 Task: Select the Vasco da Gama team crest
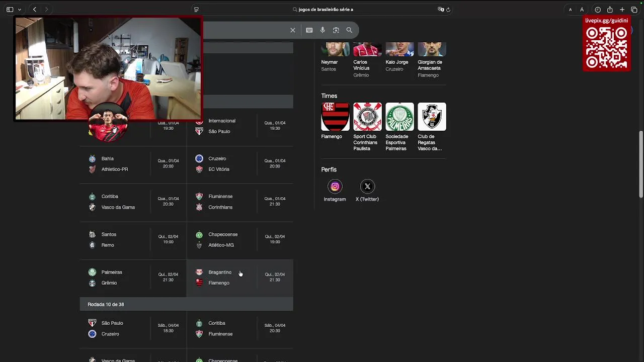point(432,117)
